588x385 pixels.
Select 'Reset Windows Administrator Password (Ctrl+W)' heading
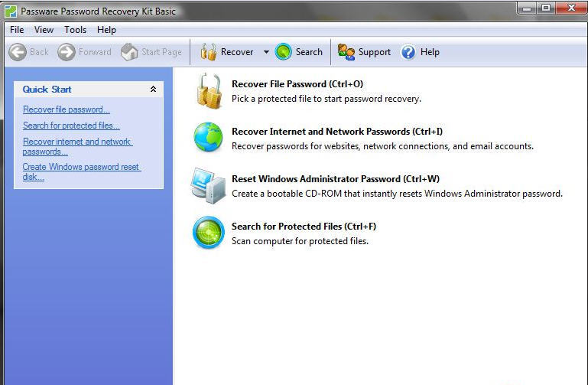[x=336, y=178]
